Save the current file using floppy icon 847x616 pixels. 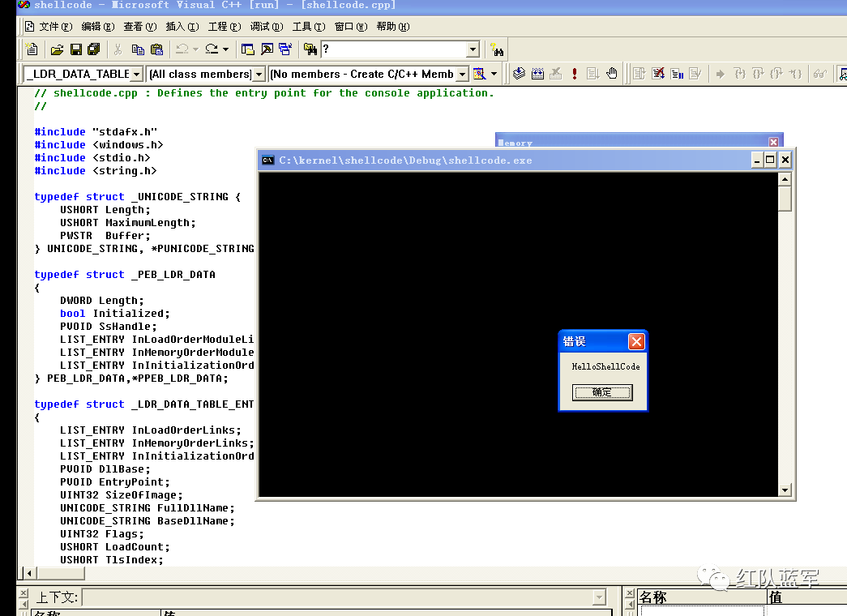[x=75, y=49]
